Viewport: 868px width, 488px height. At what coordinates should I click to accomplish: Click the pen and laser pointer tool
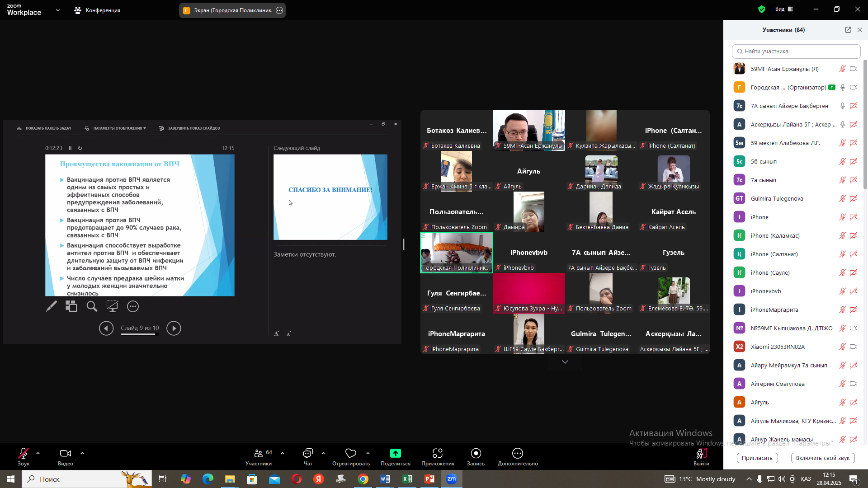pyautogui.click(x=52, y=306)
